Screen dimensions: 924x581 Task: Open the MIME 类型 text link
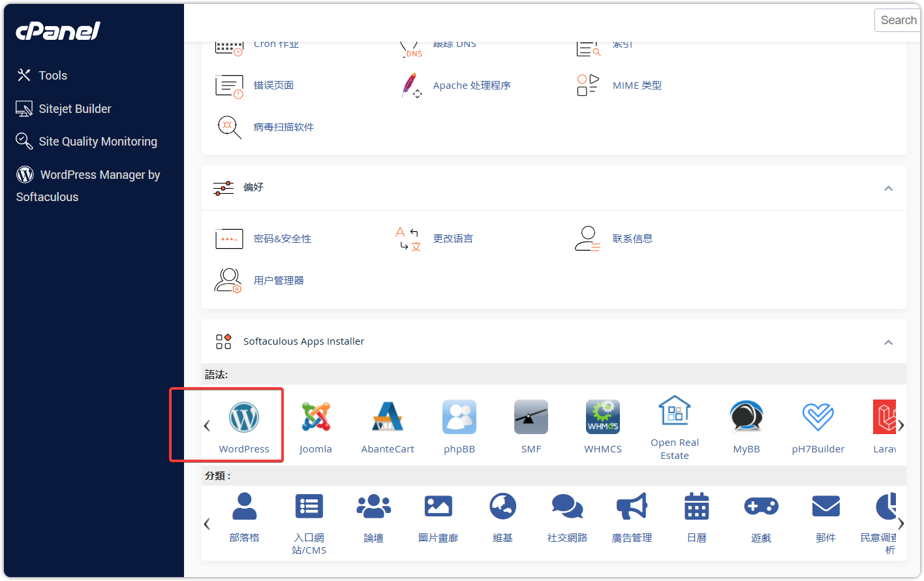coord(637,86)
